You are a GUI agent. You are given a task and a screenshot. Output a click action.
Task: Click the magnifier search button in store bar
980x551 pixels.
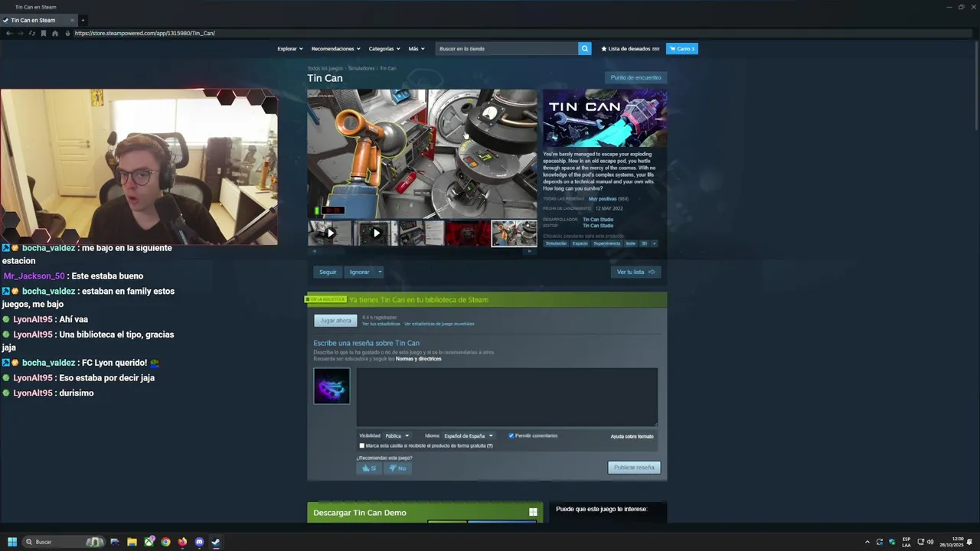pyautogui.click(x=584, y=48)
